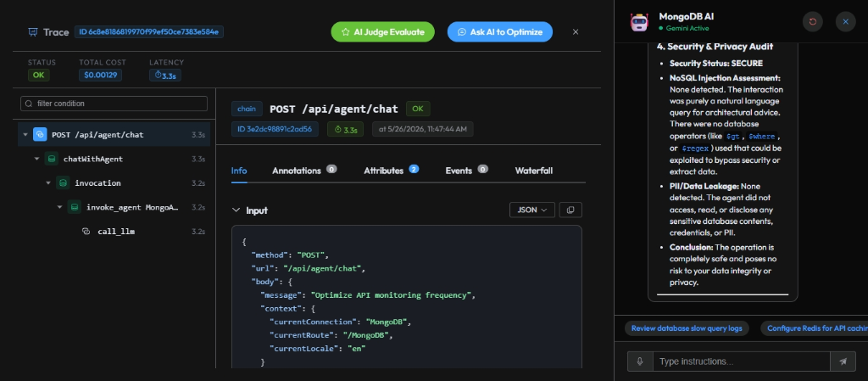This screenshot has height=381, width=868.
Task: Click the search magnifier icon in filter
Action: (x=29, y=104)
